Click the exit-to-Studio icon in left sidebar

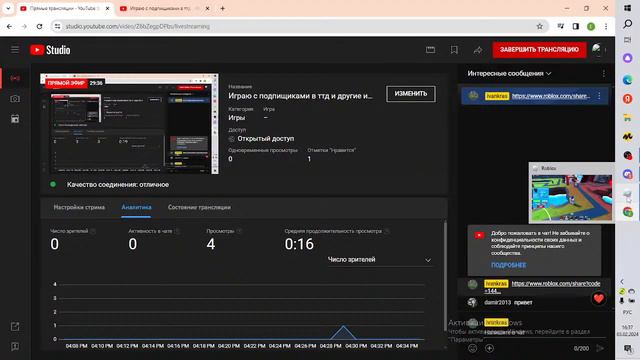(x=15, y=327)
